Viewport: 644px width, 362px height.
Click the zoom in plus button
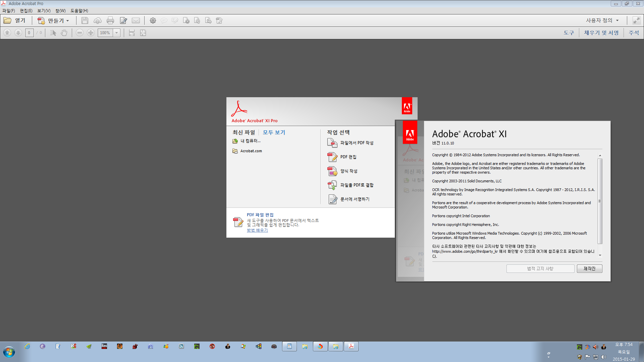tap(91, 33)
